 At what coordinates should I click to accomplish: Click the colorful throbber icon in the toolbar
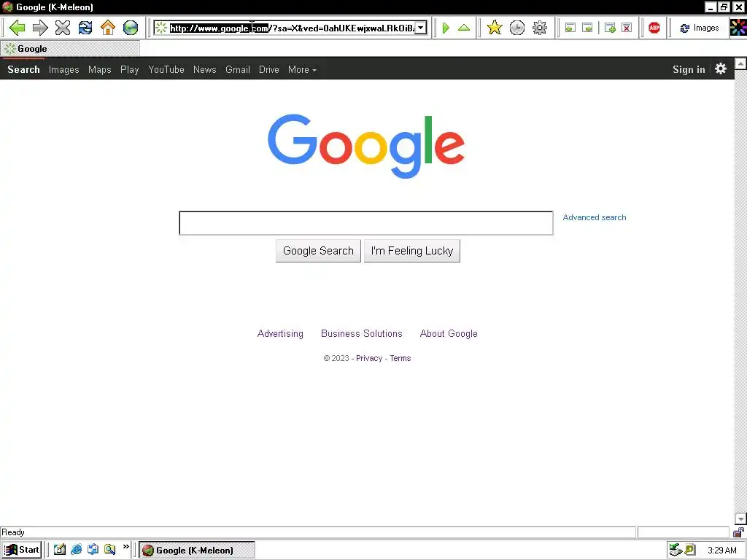(x=738, y=28)
